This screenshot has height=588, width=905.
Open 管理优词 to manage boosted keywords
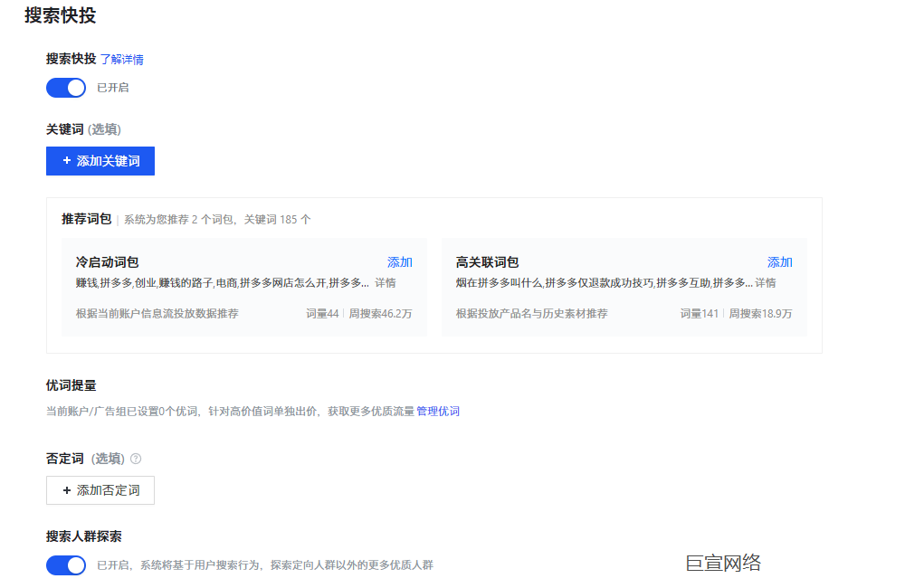coord(436,410)
